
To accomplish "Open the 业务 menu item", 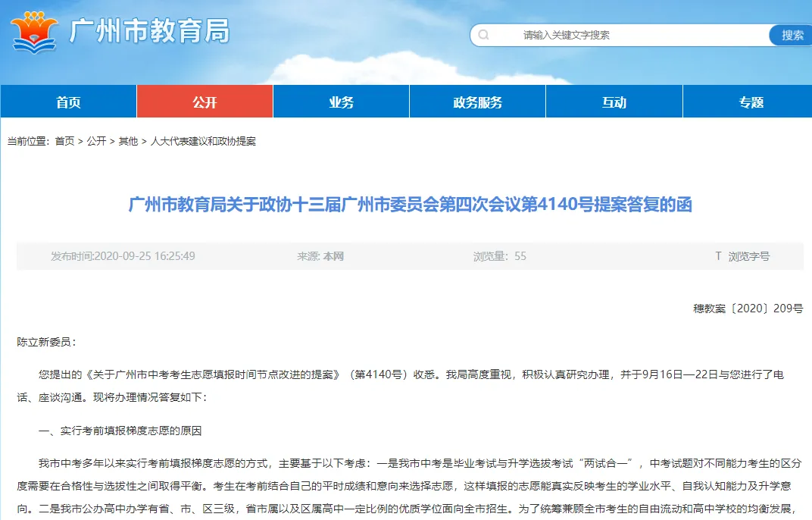I will [341, 102].
